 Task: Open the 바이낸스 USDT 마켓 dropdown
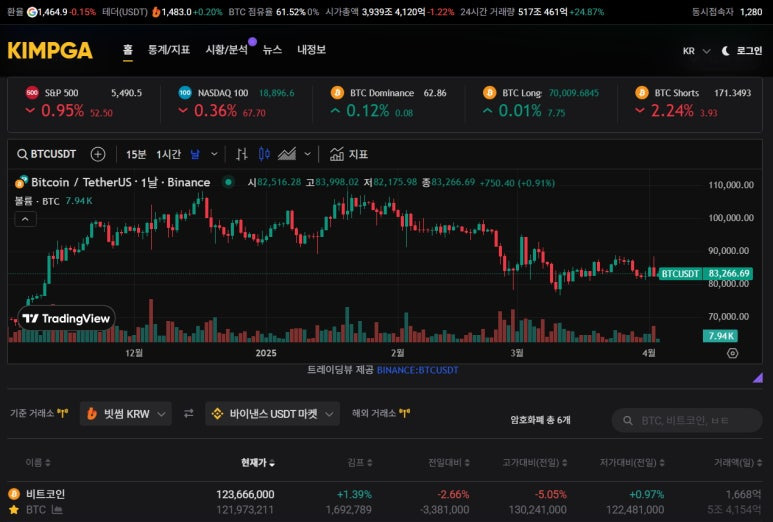(273, 414)
